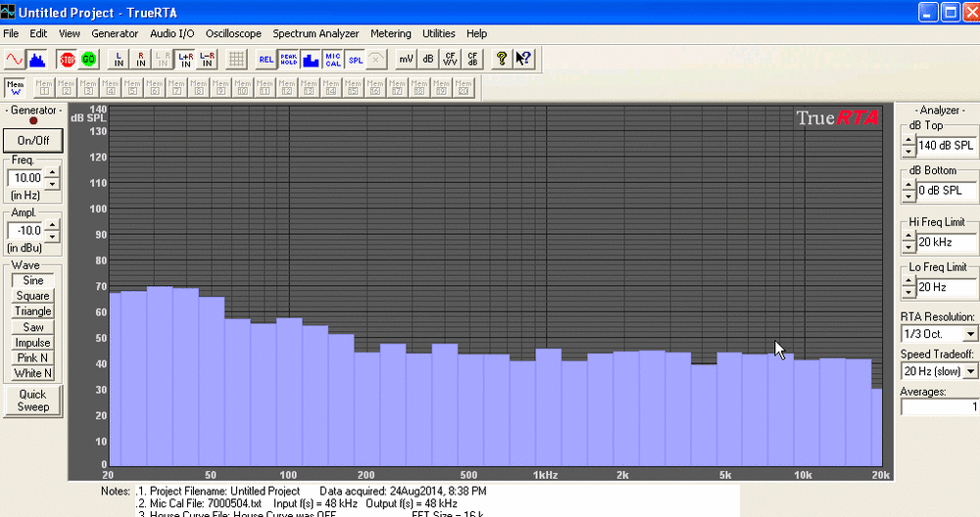Decrease generator amplitude with down arrow

tap(53, 236)
